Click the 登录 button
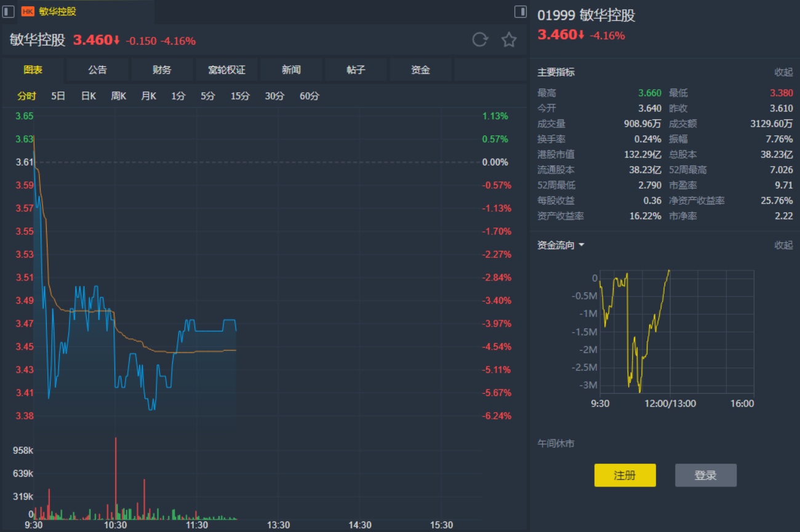 (x=705, y=475)
